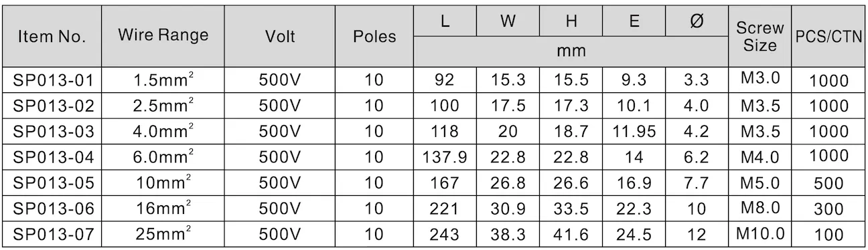This screenshot has width=868, height=250.
Task: Select the Wire Range column header
Action: [163, 36]
